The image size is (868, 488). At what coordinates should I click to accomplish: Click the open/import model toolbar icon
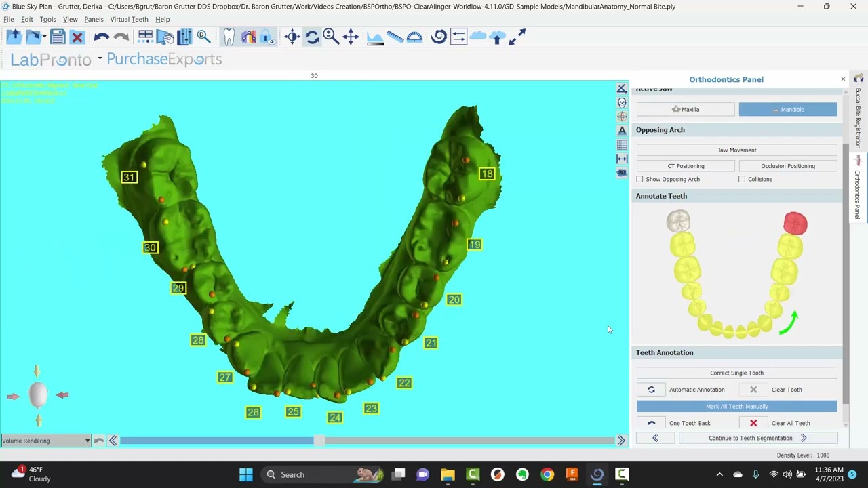[14, 37]
